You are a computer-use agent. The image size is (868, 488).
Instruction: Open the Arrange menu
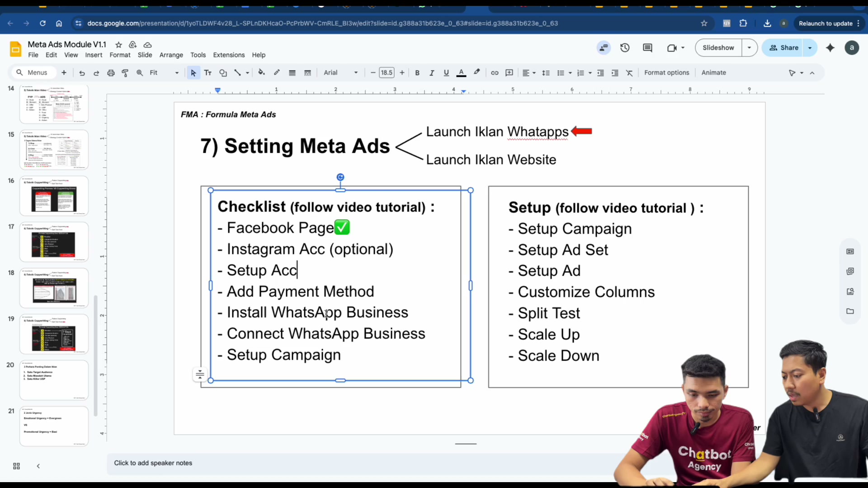[x=171, y=55]
